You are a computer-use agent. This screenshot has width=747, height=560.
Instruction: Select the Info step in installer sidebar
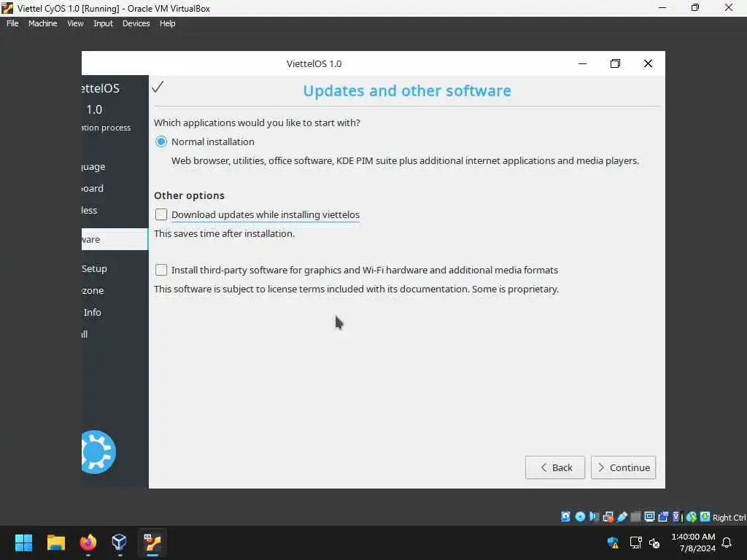[x=93, y=312]
